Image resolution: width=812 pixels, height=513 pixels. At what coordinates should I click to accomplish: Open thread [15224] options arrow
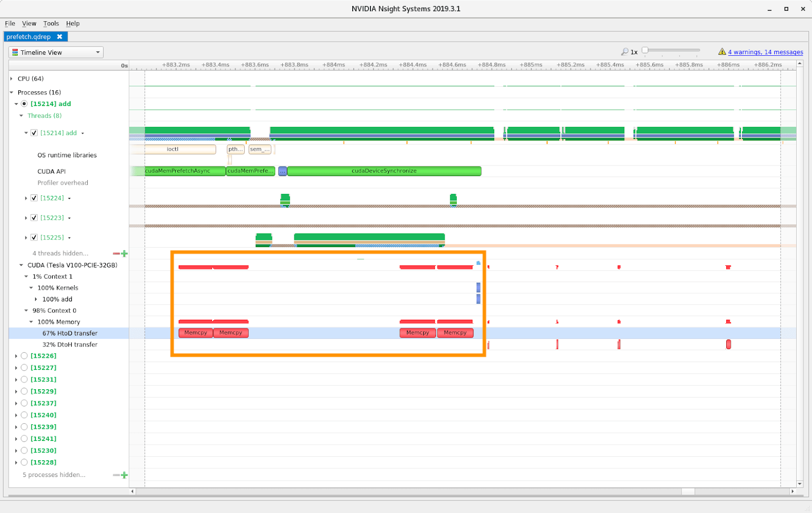[70, 198]
